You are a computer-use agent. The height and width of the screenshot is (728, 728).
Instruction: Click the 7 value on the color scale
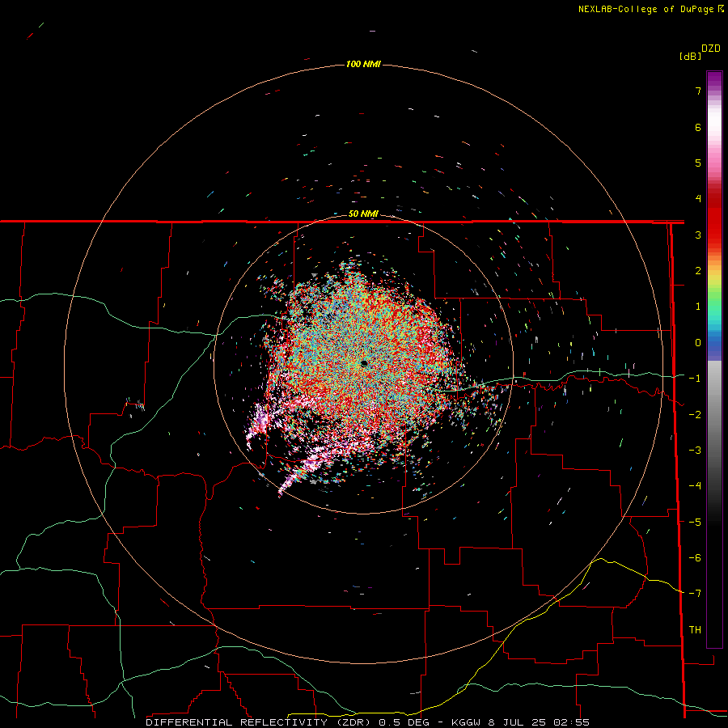698,91
